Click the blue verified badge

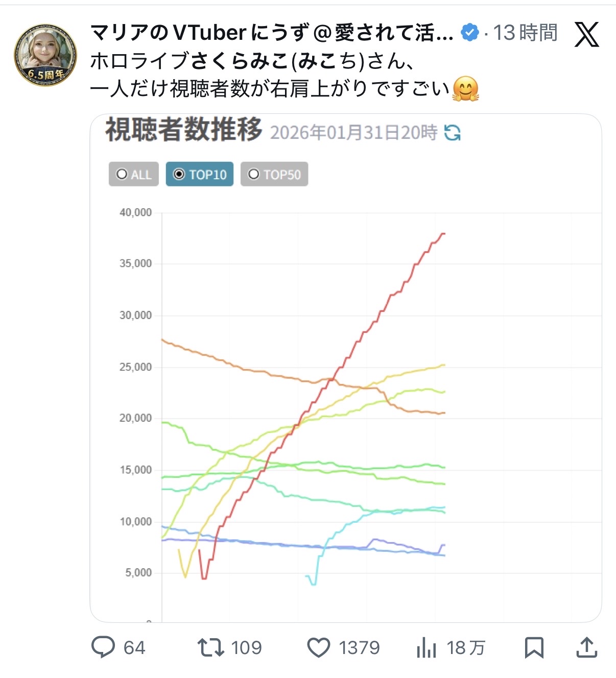click(x=469, y=33)
